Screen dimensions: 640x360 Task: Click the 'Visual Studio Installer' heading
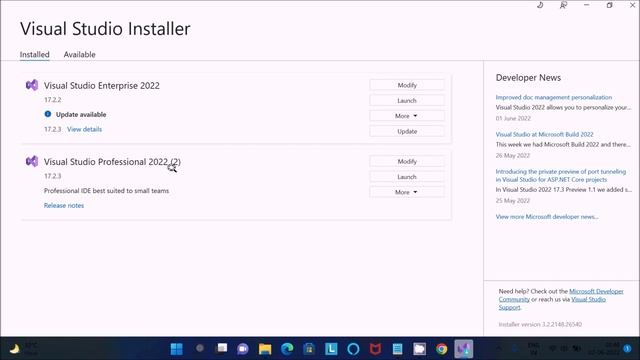tap(105, 29)
